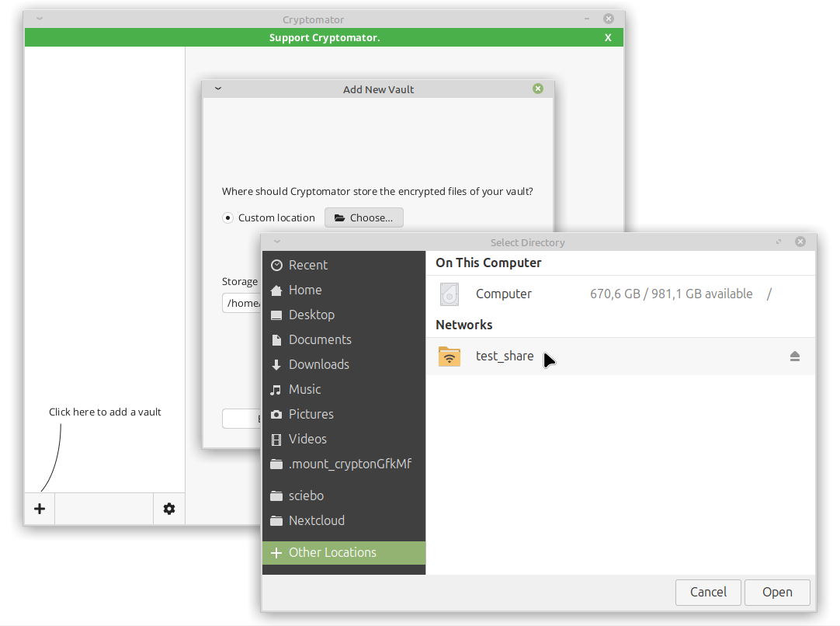Click the Recent clock icon
The image size is (840, 626).
[x=276, y=266]
